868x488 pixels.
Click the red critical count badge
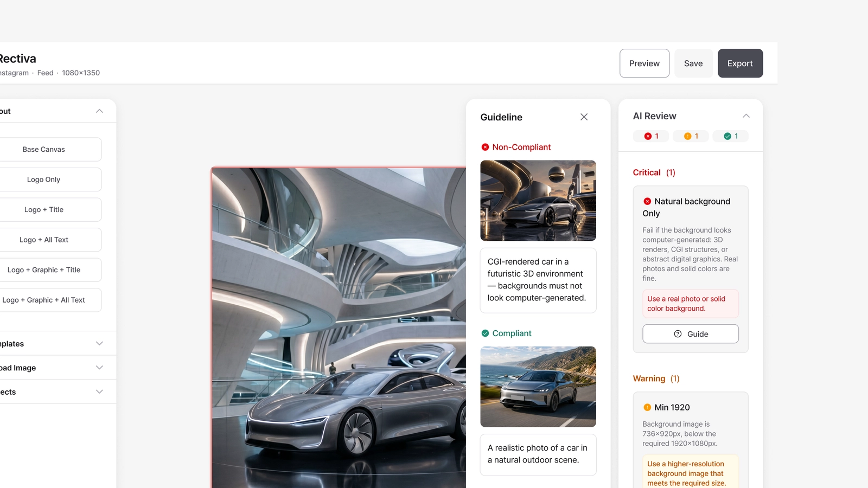coord(651,136)
